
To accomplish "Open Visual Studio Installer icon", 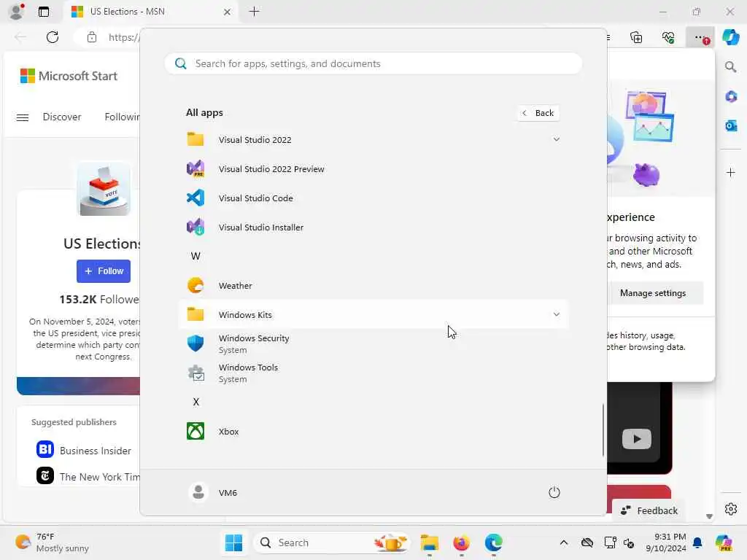I will (x=196, y=227).
